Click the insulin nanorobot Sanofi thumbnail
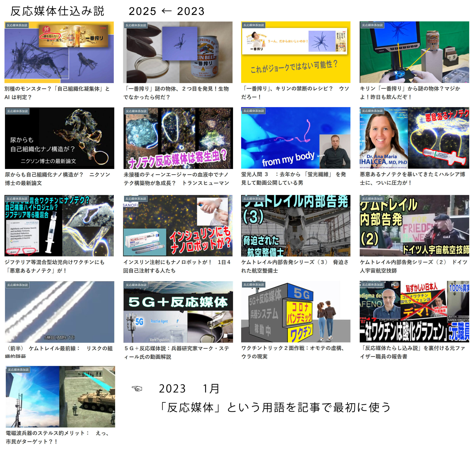 click(178, 226)
